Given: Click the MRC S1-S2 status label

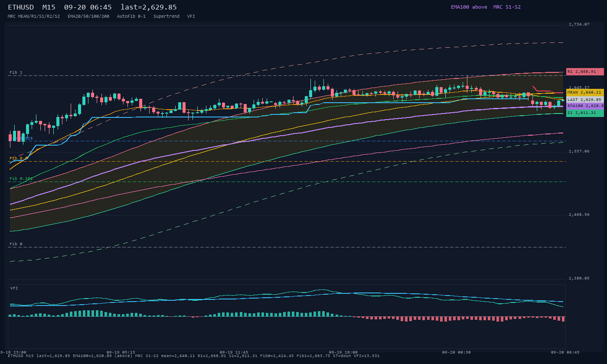Looking at the screenshot, I should point(507,7).
